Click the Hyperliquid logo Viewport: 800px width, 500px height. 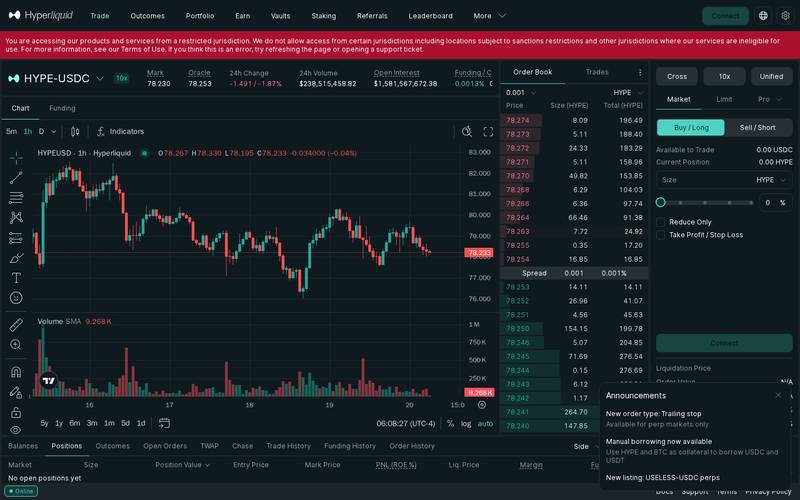pyautogui.click(x=41, y=15)
